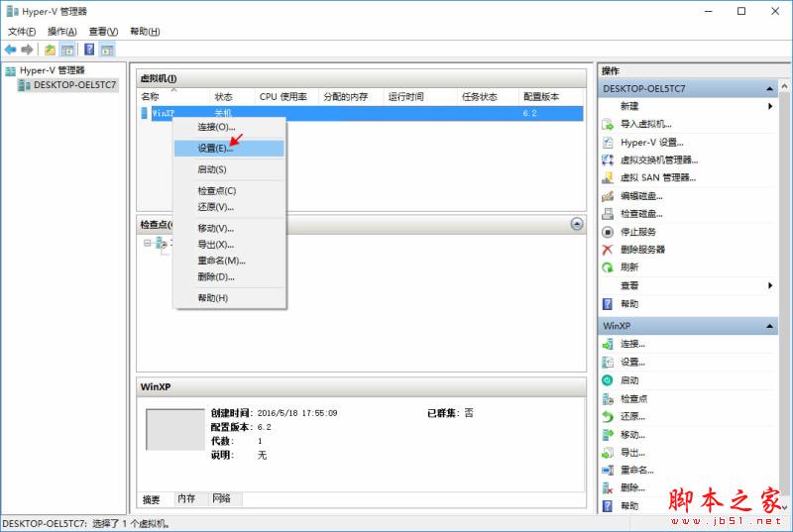This screenshot has width=793, height=532.
Task: Click 连接 icon under WinXP actions
Action: click(608, 344)
